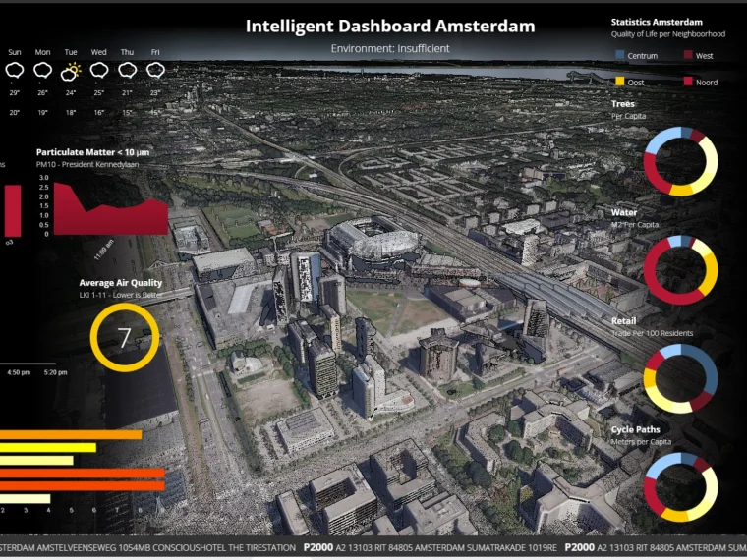Click the 'Wed' day label

click(x=98, y=52)
